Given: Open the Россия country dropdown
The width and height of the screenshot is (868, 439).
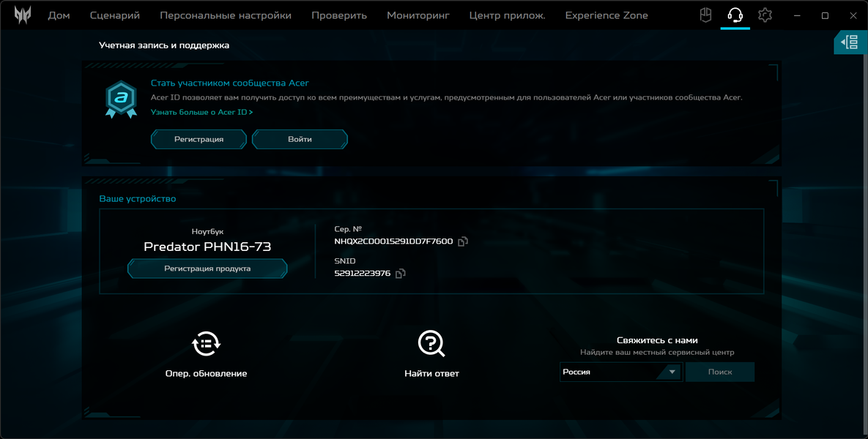Looking at the screenshot, I should click(620, 372).
